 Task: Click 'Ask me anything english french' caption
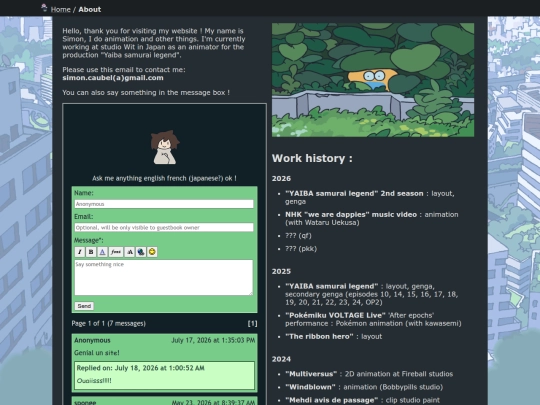164,178
